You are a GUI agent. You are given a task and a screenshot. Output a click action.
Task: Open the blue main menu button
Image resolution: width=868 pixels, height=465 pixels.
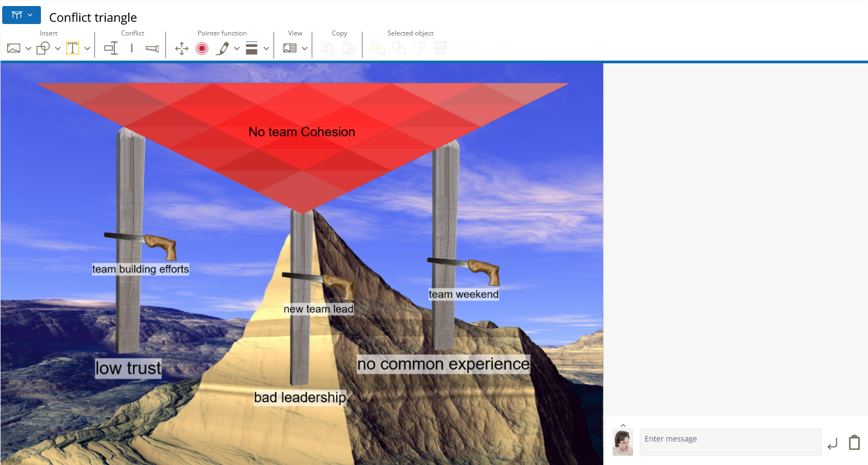[21, 15]
